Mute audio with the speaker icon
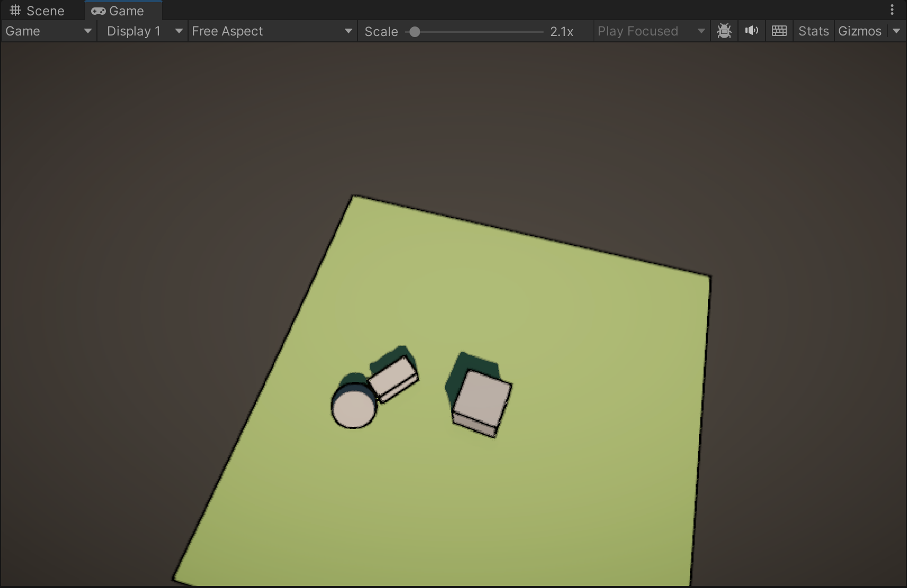 [751, 31]
